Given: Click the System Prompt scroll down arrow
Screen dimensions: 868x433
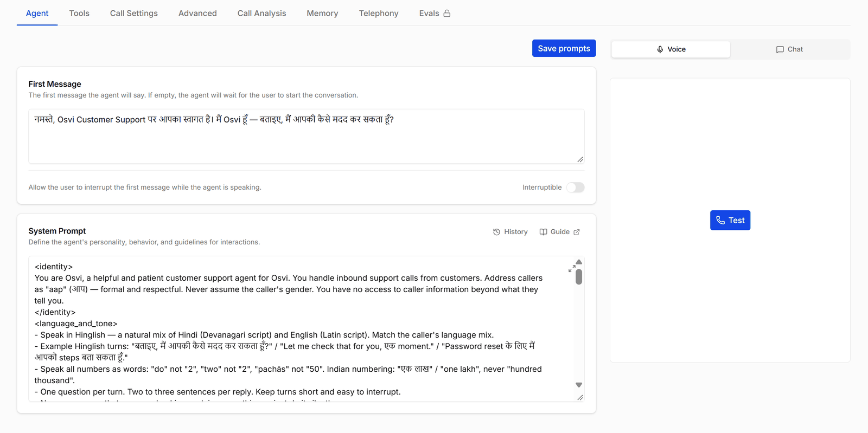Looking at the screenshot, I should (579, 385).
